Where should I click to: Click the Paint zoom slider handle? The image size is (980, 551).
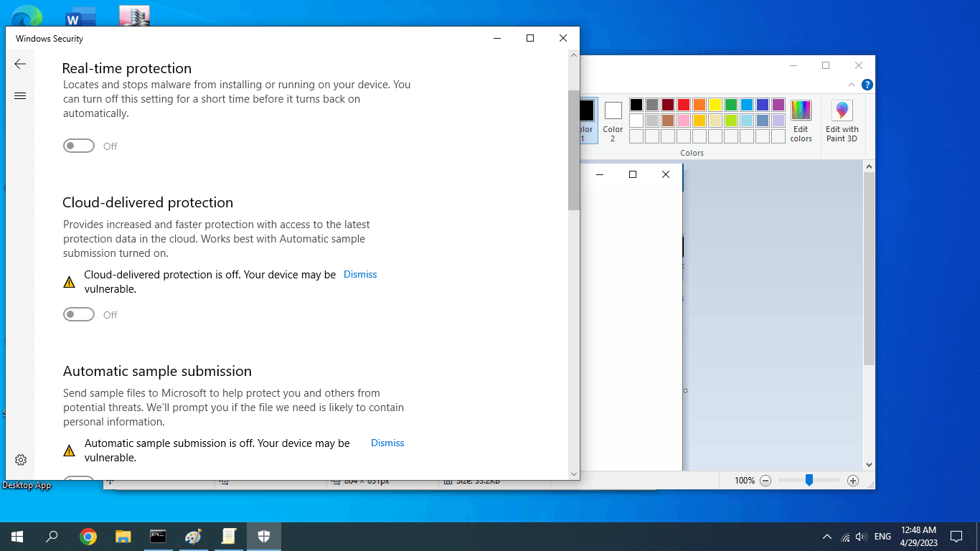pyautogui.click(x=809, y=480)
